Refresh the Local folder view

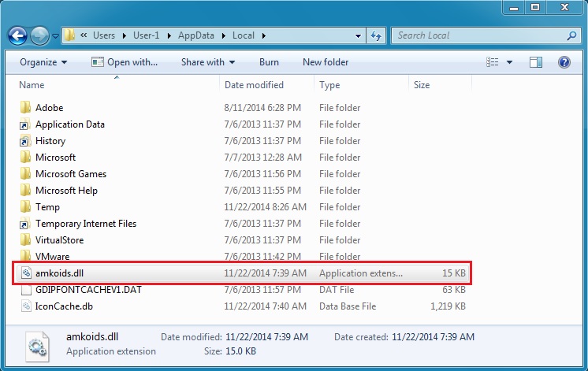pyautogui.click(x=376, y=36)
